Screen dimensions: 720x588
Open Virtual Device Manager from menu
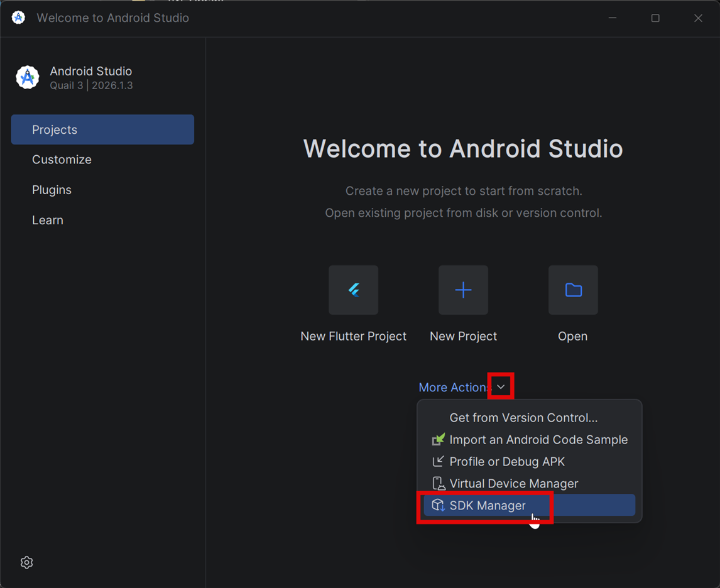click(x=529, y=483)
